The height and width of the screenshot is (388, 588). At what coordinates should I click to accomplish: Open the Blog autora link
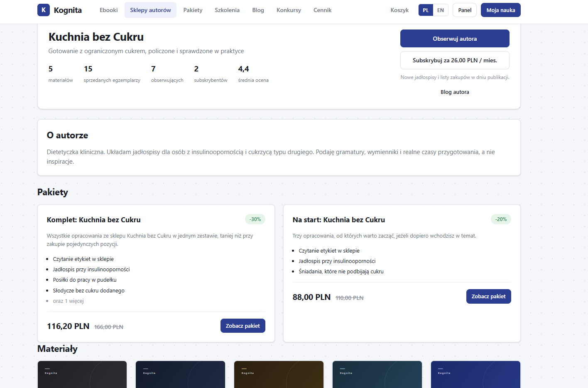455,92
